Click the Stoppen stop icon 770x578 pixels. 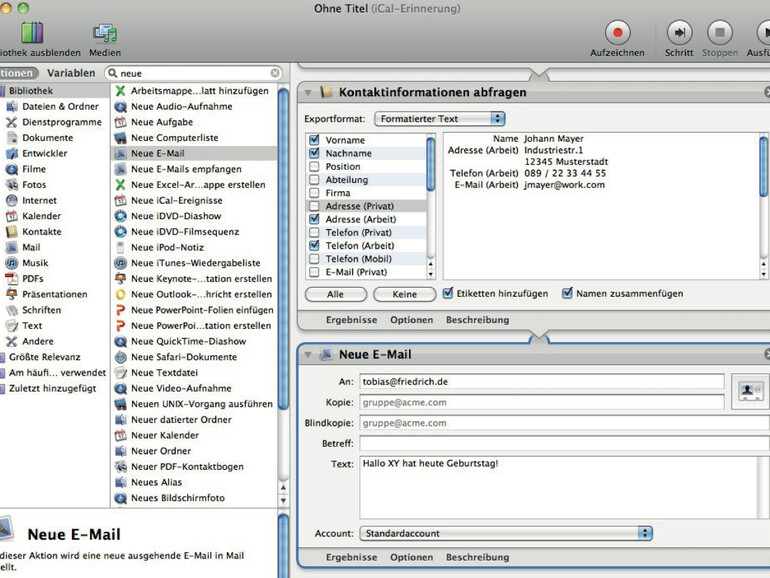(x=719, y=32)
